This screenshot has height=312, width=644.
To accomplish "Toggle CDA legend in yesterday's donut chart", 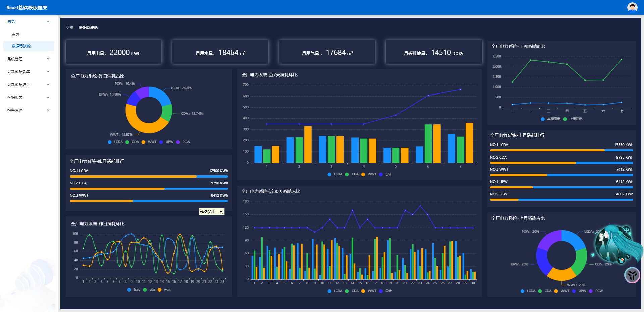I will [132, 142].
